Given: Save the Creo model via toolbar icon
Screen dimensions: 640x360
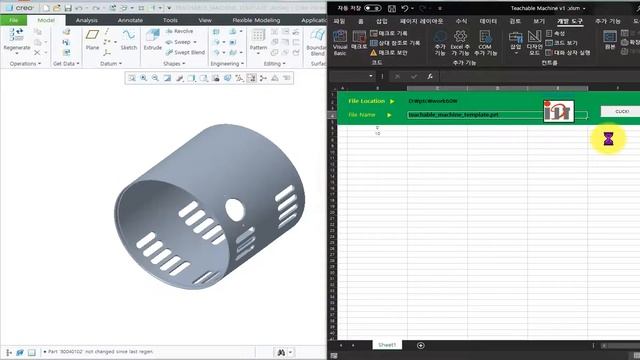Looking at the screenshot, I should (x=68, y=8).
